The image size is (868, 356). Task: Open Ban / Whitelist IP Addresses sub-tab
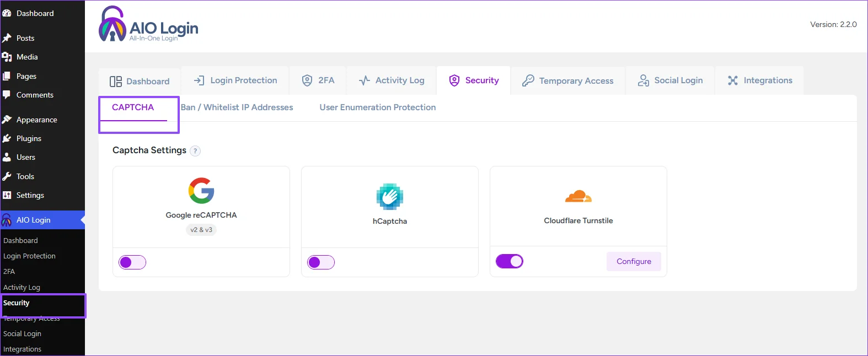[x=237, y=107]
